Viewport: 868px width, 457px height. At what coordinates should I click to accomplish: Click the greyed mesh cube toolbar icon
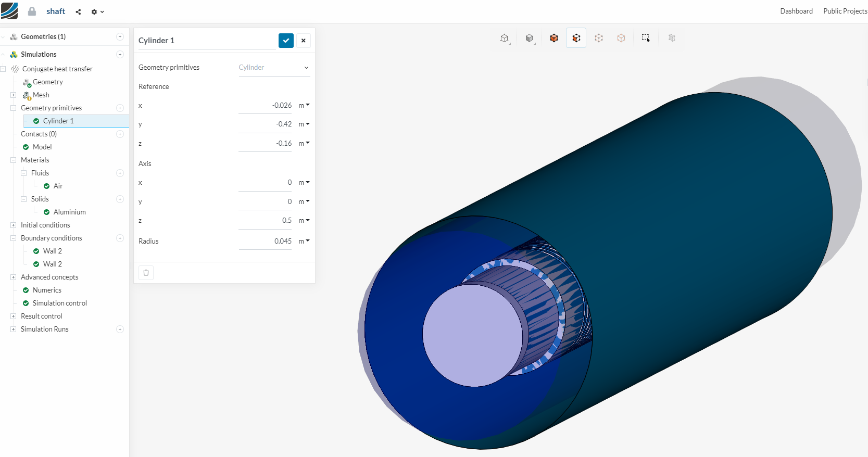click(672, 38)
